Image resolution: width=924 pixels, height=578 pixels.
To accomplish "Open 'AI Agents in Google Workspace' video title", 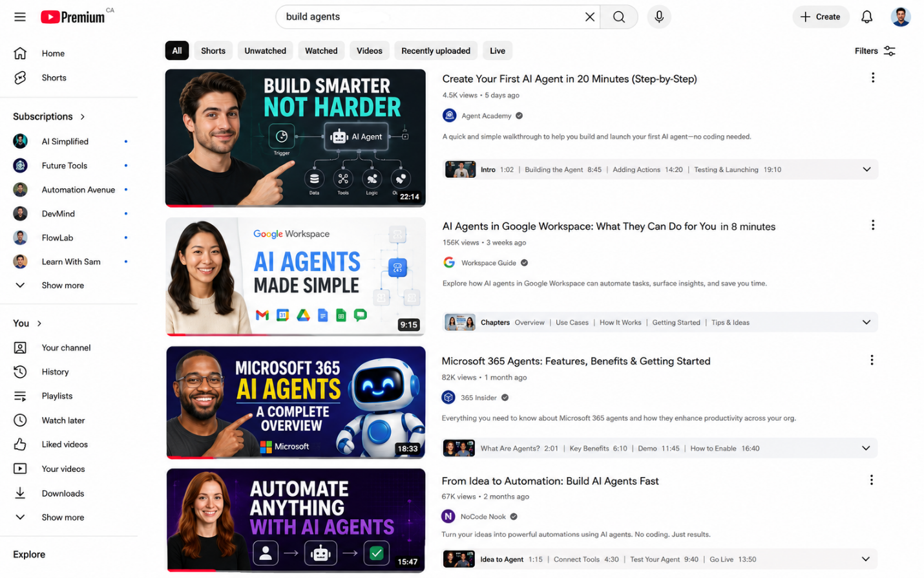I will point(609,226).
